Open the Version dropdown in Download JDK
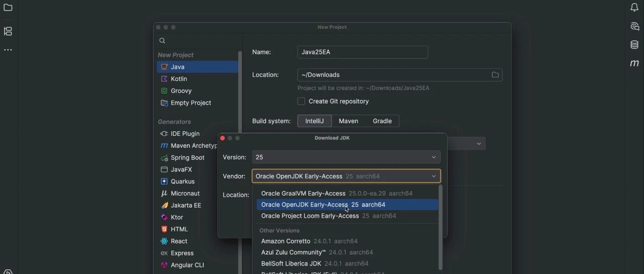 pyautogui.click(x=346, y=157)
